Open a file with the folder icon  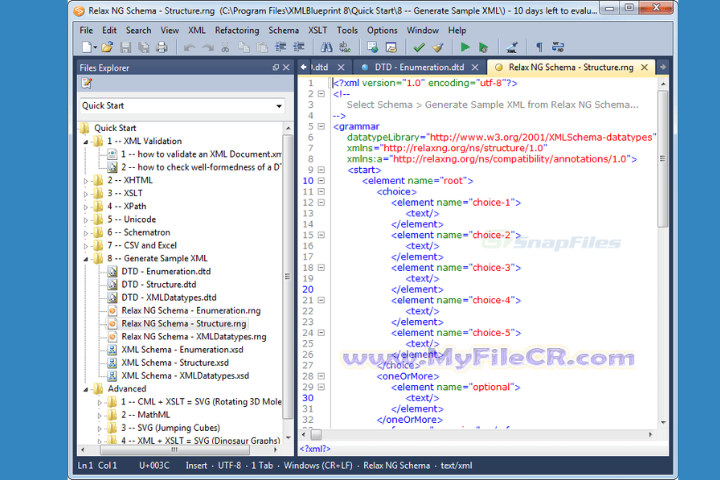point(107,47)
